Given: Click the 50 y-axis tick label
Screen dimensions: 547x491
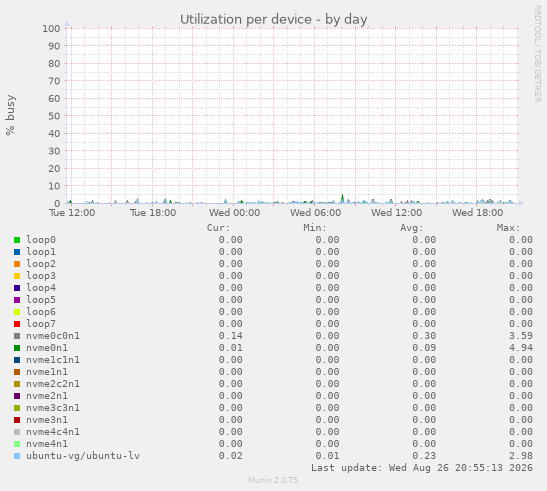Looking at the screenshot, I should click(x=54, y=116).
